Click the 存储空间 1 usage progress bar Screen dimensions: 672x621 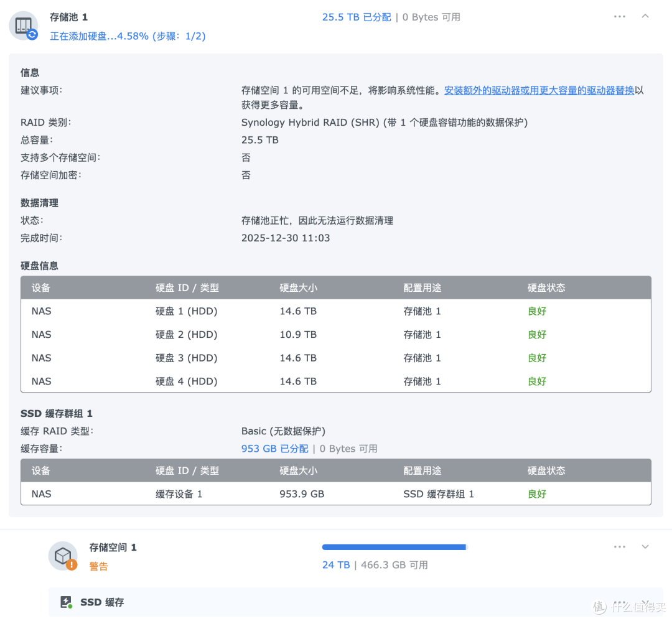click(x=394, y=547)
